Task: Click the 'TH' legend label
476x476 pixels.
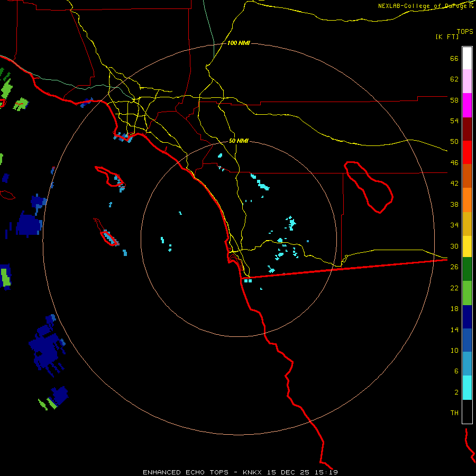Action: [x=454, y=413]
